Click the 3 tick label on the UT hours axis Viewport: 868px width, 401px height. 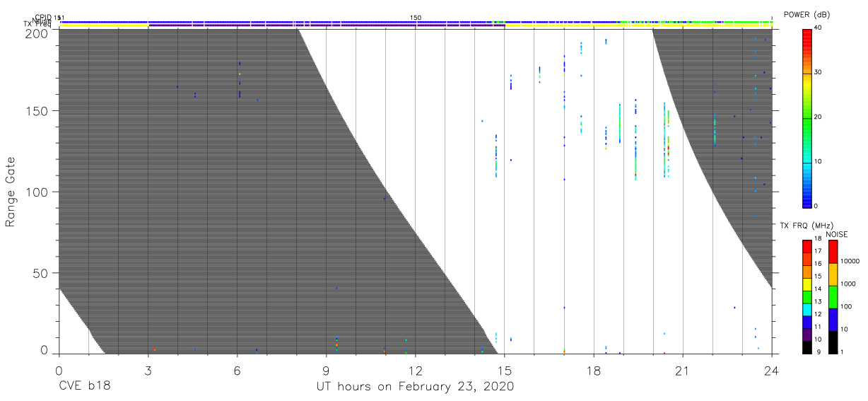[148, 370]
